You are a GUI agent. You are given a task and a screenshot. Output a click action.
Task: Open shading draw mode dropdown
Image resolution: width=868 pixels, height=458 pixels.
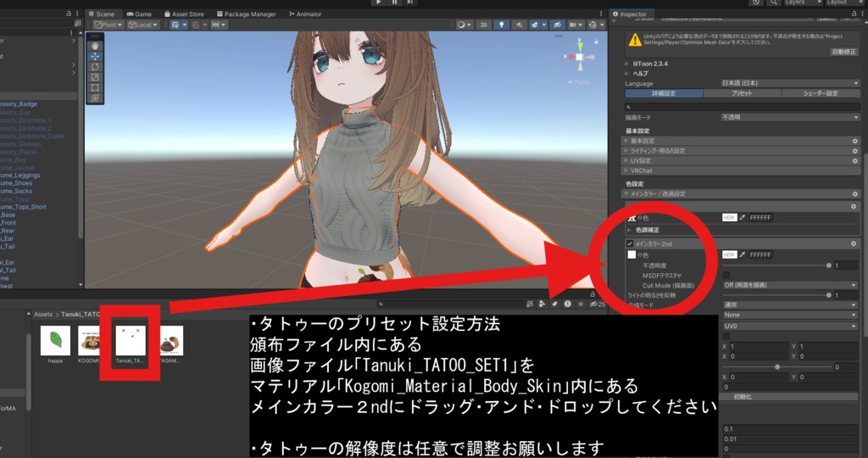point(464,25)
